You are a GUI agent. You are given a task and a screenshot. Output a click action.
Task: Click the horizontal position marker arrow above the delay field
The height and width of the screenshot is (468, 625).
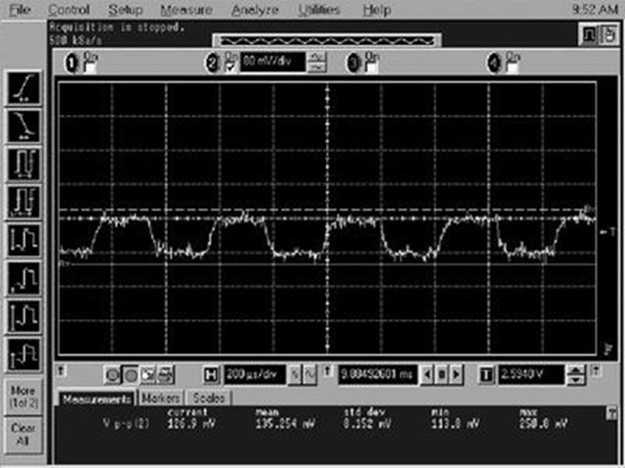coord(328,371)
